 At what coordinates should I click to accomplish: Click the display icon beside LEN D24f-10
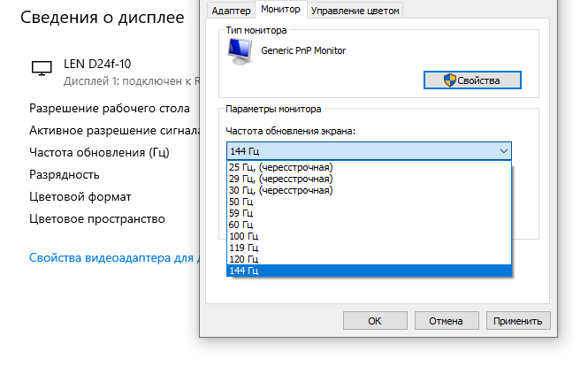pos(42,68)
